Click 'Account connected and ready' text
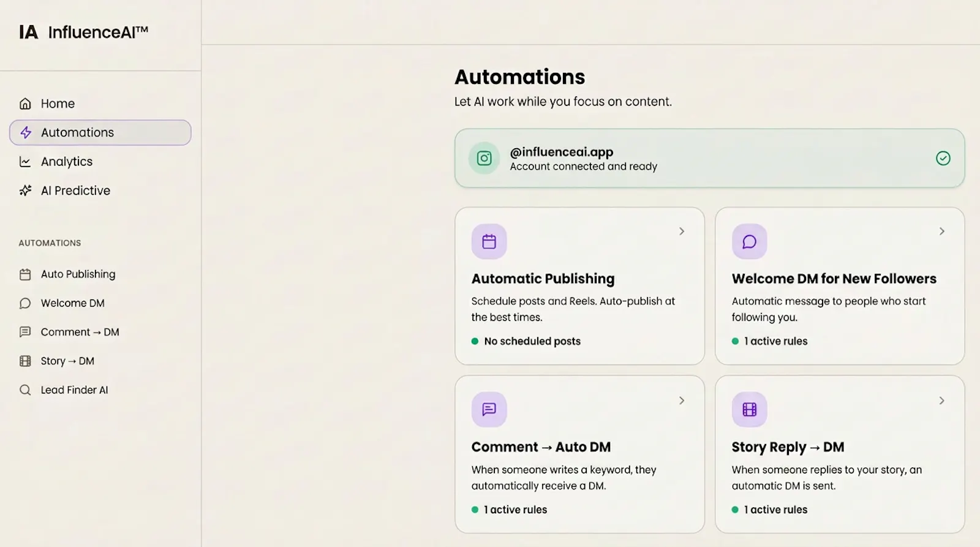 [x=583, y=167]
